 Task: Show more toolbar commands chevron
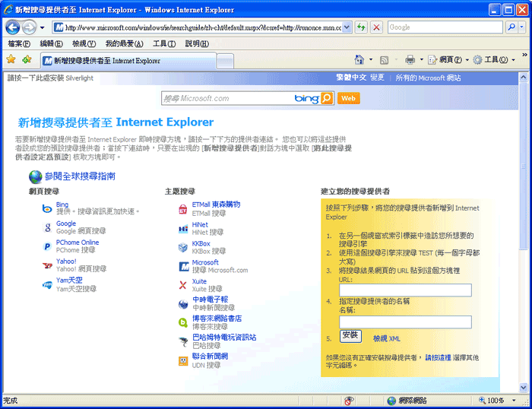coord(524,55)
